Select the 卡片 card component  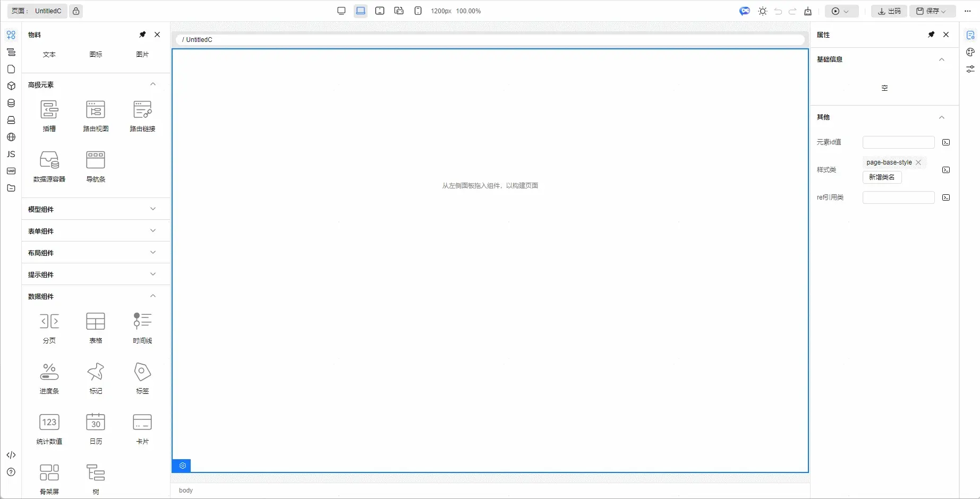tap(142, 428)
